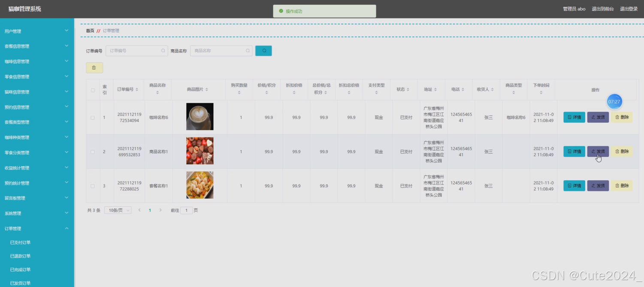The image size is (644, 287).
Task: Click 发货 button for 咖啡名称6 order
Action: coord(598,117)
